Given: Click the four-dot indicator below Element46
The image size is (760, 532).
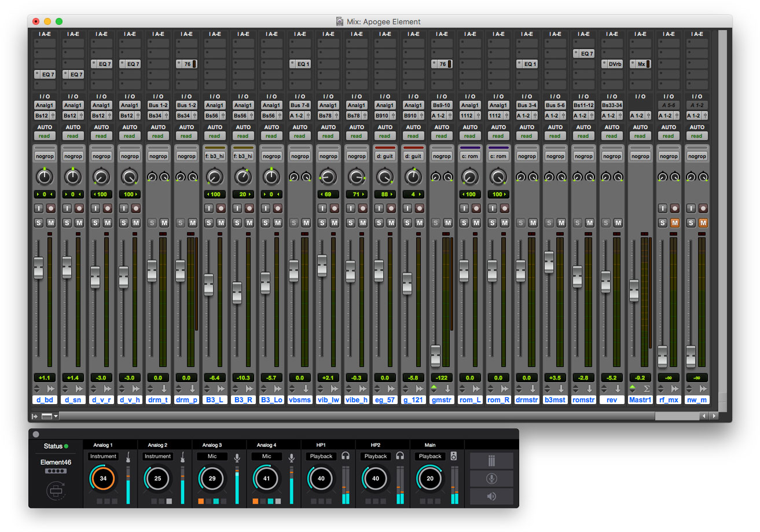Looking at the screenshot, I should click(56, 472).
